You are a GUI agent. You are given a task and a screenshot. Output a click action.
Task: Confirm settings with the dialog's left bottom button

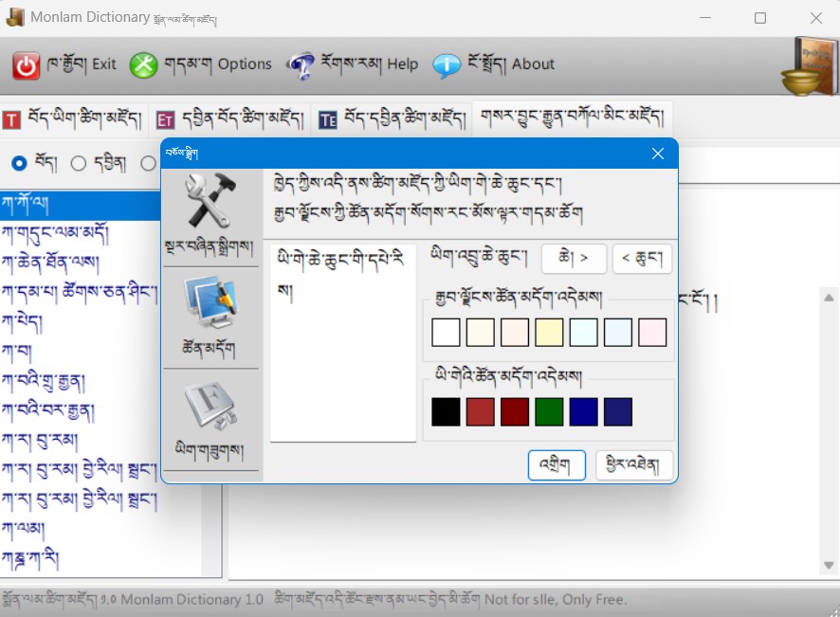point(556,465)
